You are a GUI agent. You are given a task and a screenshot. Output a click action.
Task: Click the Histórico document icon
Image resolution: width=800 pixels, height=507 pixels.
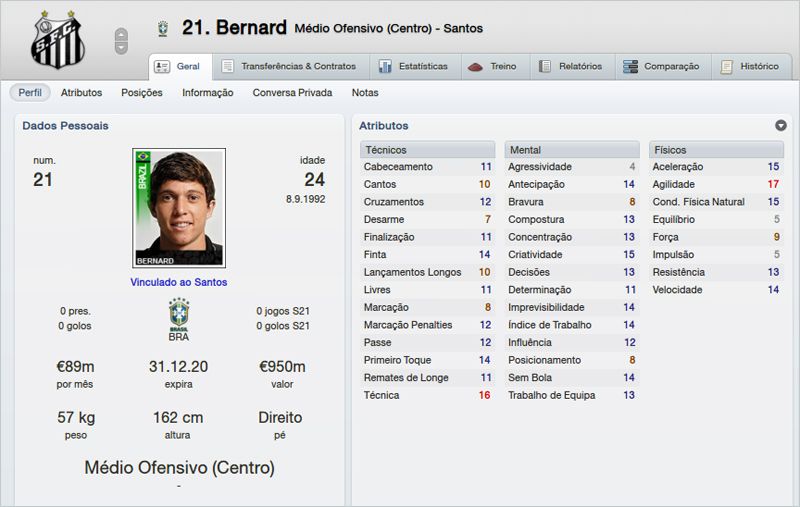coord(727,67)
